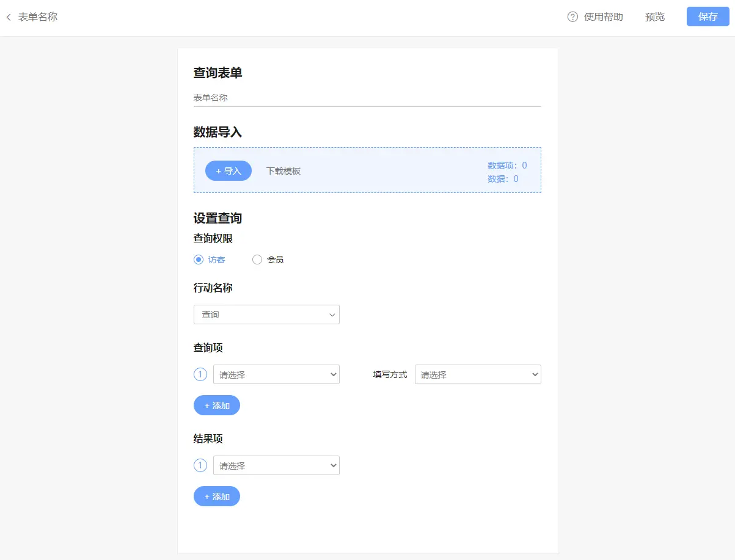Click the 下载模板 link
735x560 pixels.
(x=283, y=171)
